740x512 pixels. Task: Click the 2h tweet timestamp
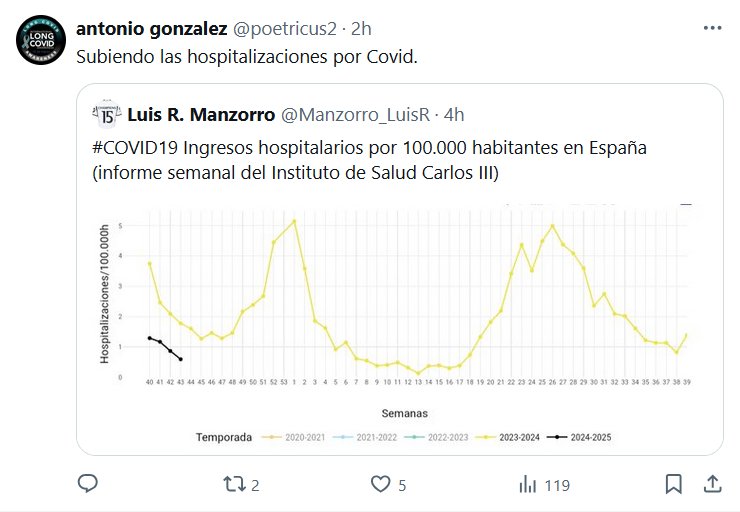pyautogui.click(x=361, y=28)
